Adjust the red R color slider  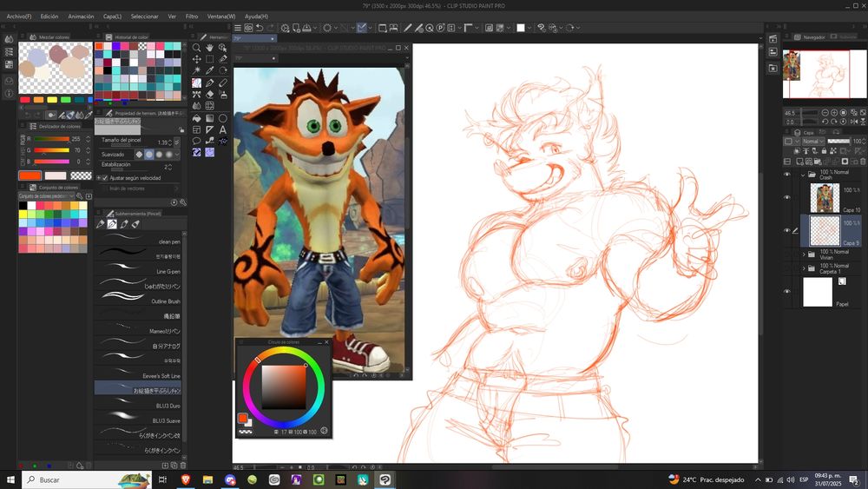51,139
